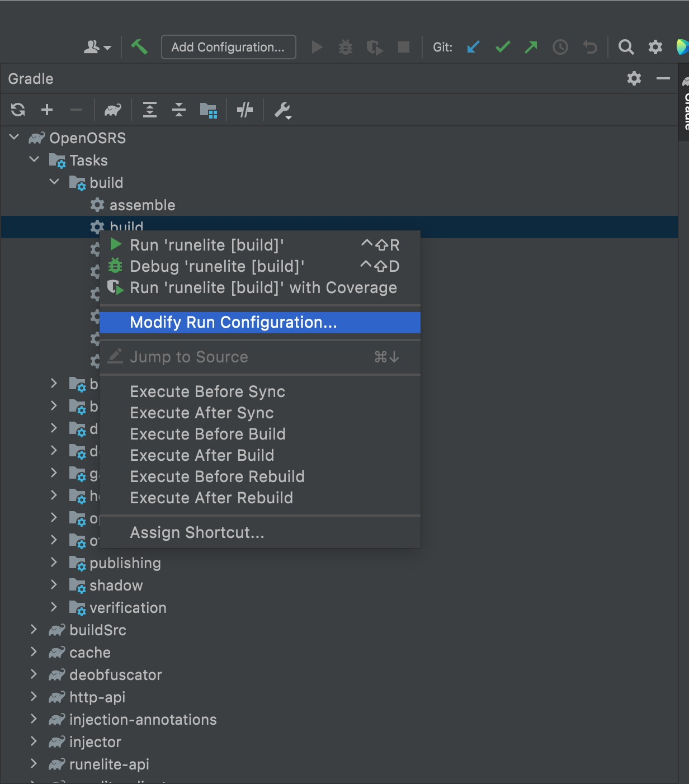Click the Reload All Gradle Projects icon

click(x=18, y=110)
